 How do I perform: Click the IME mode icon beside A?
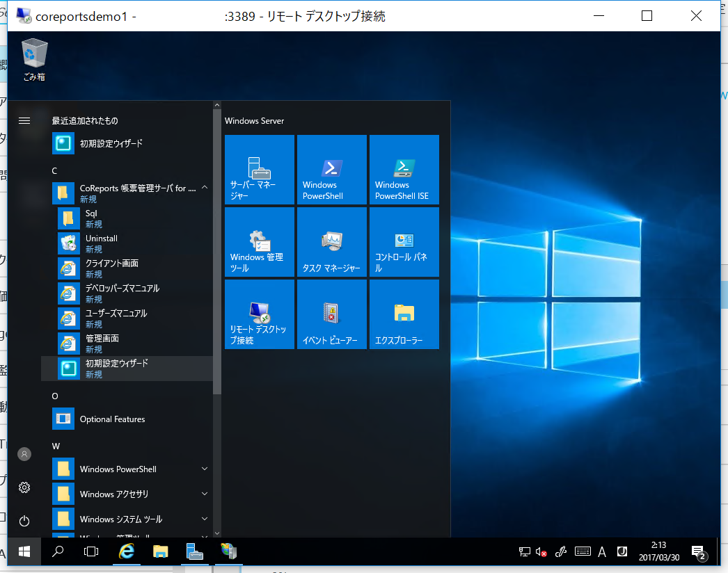tap(622, 551)
